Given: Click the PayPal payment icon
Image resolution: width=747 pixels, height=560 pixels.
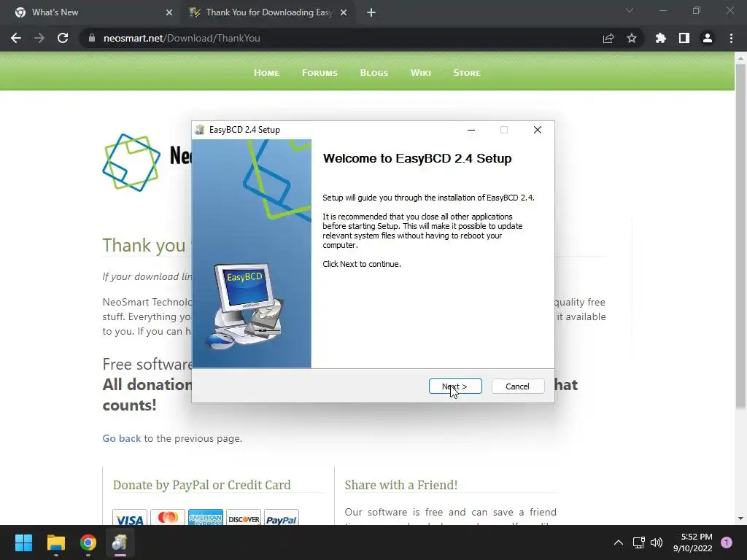Looking at the screenshot, I should (281, 518).
